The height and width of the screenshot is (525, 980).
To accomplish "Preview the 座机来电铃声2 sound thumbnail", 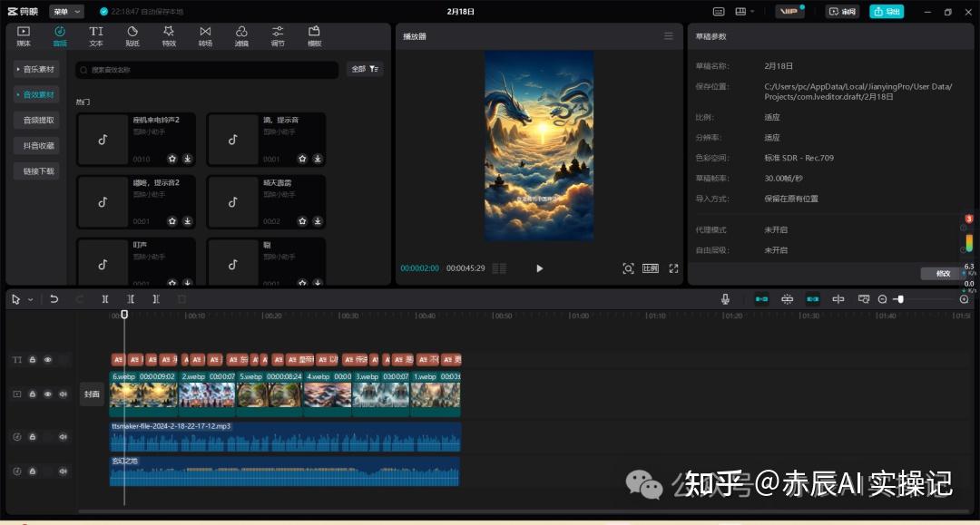I will (103, 140).
